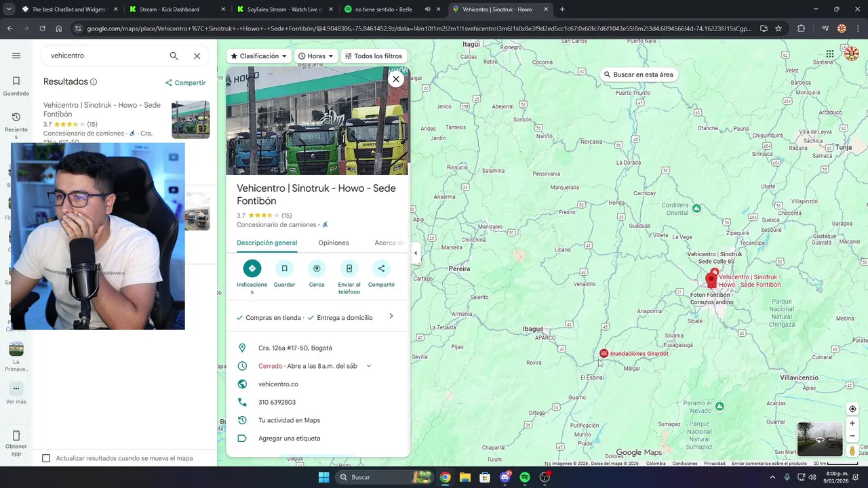Image resolution: width=868 pixels, height=488 pixels.
Task: Open a new browser tab
Action: 562,9
